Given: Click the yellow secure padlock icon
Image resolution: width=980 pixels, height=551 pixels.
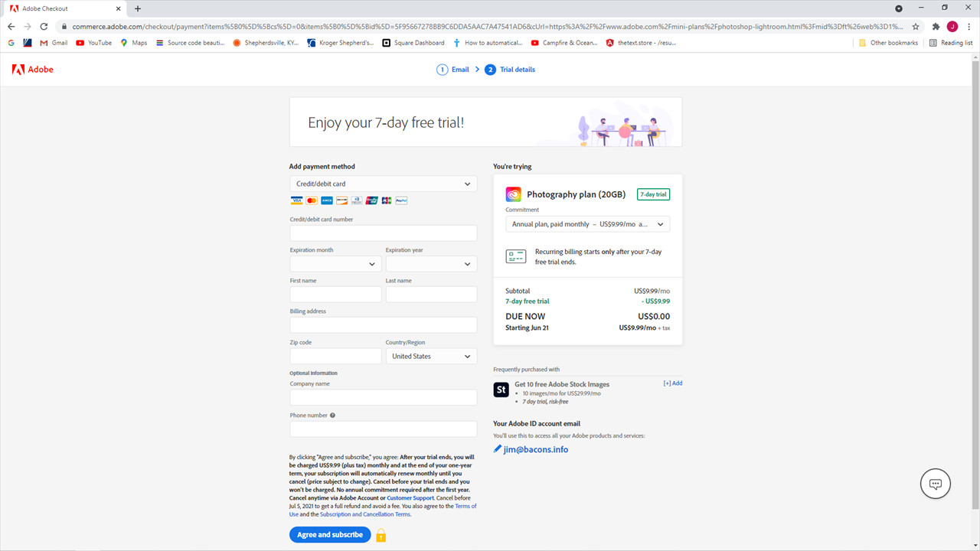Looking at the screenshot, I should 381,535.
